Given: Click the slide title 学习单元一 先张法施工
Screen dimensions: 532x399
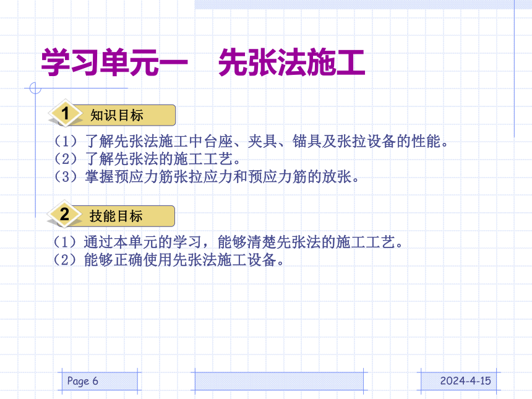Looking at the screenshot, I should tap(203, 62).
